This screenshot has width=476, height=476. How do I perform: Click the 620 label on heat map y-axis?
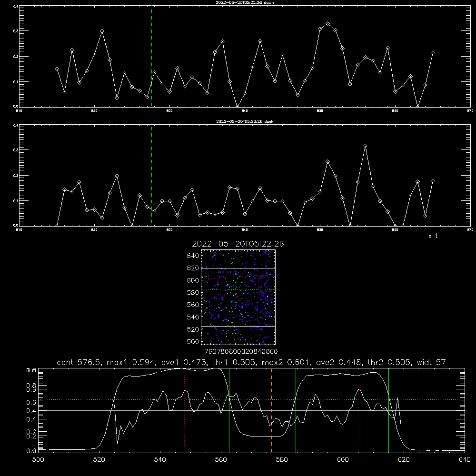tap(193, 268)
